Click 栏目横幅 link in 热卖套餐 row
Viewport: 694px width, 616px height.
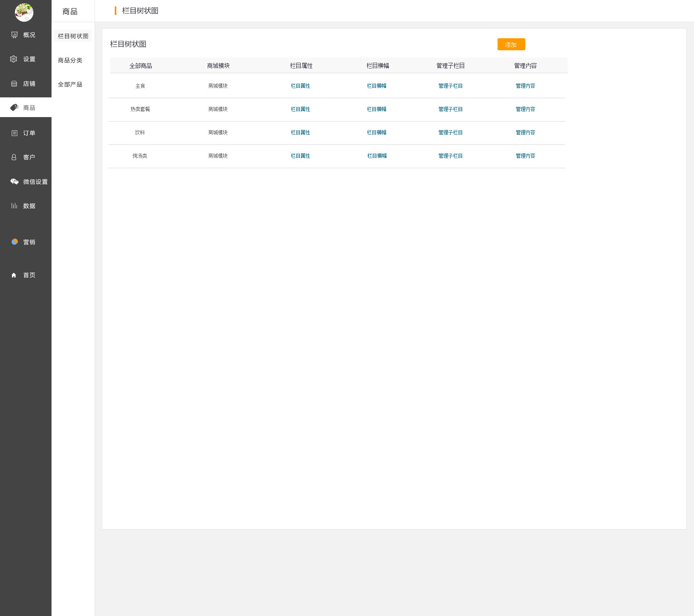tap(376, 109)
